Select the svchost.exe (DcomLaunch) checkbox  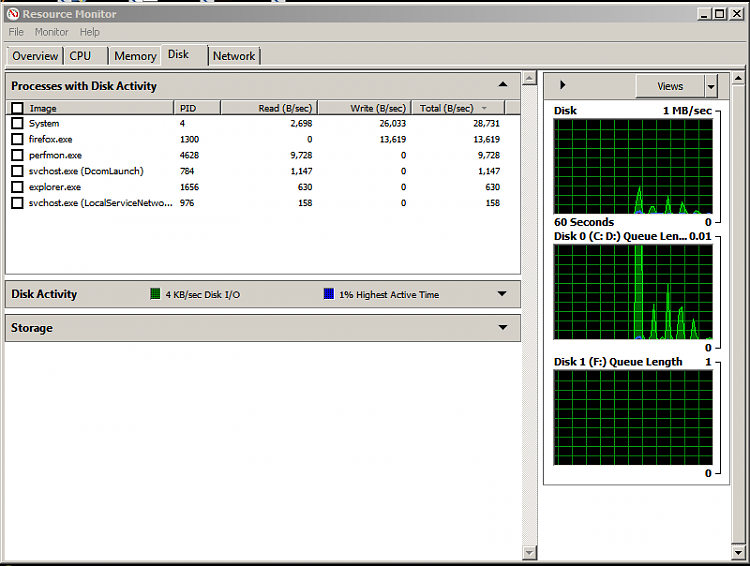(x=17, y=171)
